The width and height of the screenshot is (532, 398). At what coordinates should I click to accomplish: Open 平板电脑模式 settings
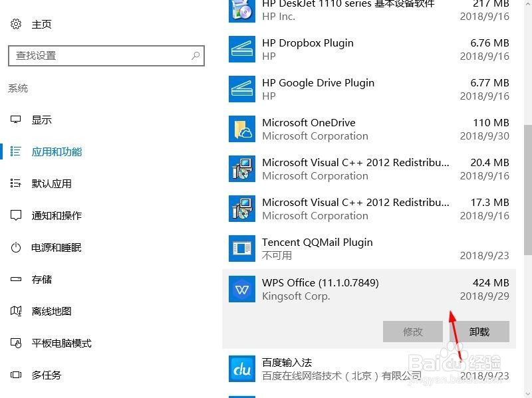tap(62, 343)
